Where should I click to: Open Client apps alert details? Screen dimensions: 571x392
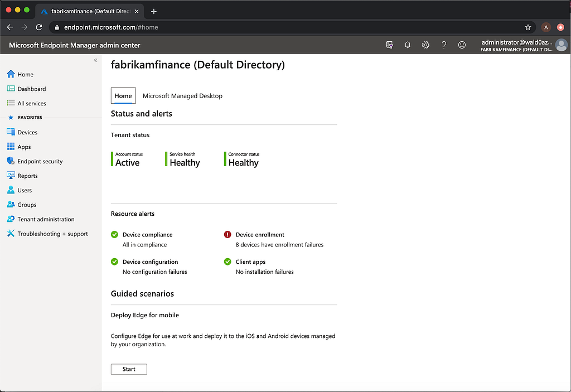[x=250, y=262]
